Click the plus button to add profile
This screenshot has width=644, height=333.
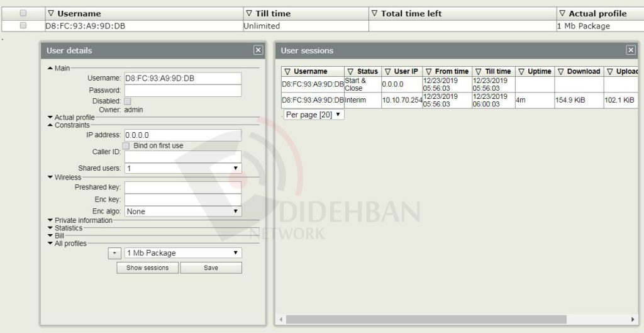(x=114, y=253)
